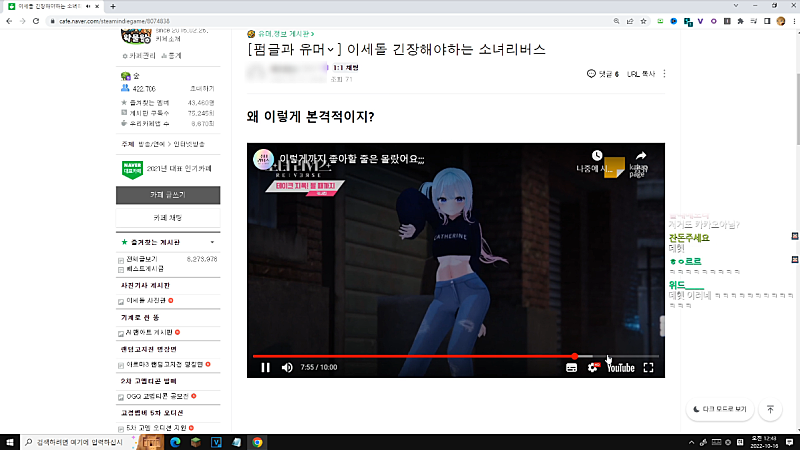Enter video fullscreen mode

[x=648, y=367]
